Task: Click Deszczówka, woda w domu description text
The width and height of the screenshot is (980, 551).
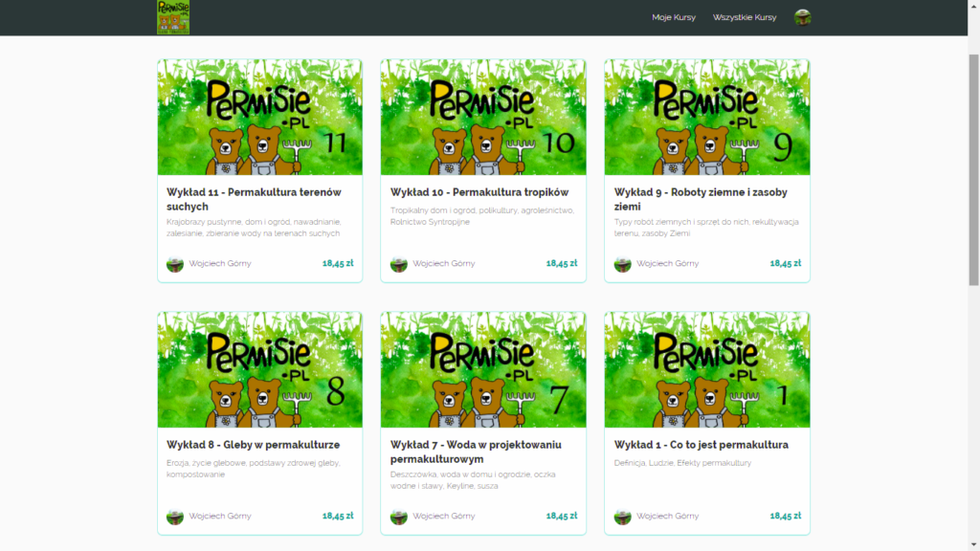Action: pos(473,480)
